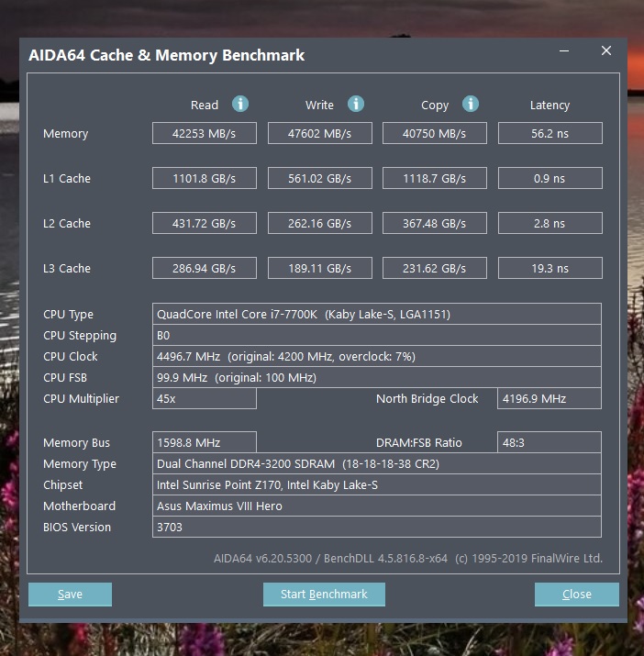Click the window title AIDA64 Cache & Memory Benchmark

point(167,55)
